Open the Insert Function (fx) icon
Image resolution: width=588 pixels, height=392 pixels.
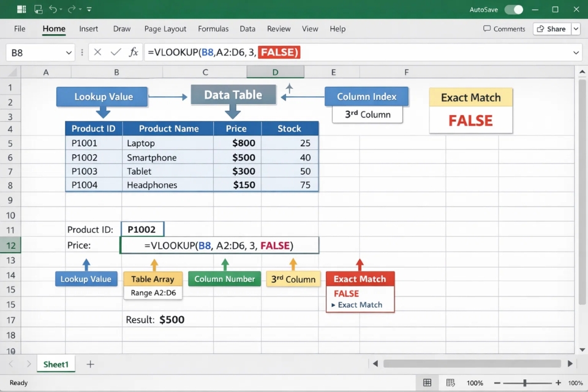(x=134, y=52)
